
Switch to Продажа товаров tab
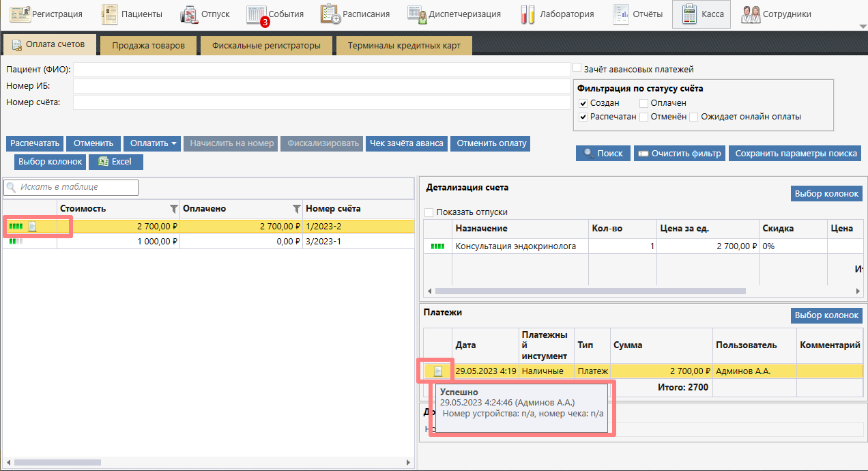(148, 46)
